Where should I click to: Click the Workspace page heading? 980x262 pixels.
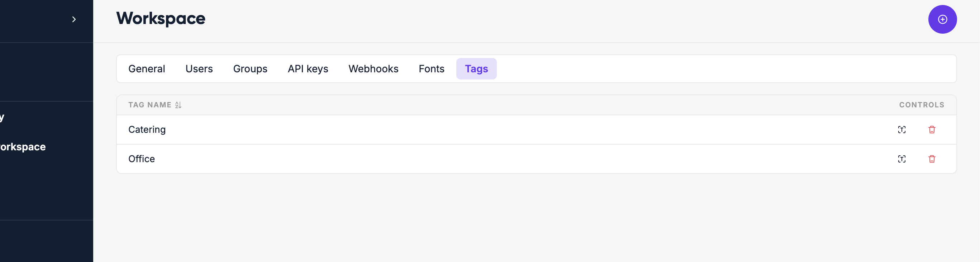pyautogui.click(x=161, y=19)
